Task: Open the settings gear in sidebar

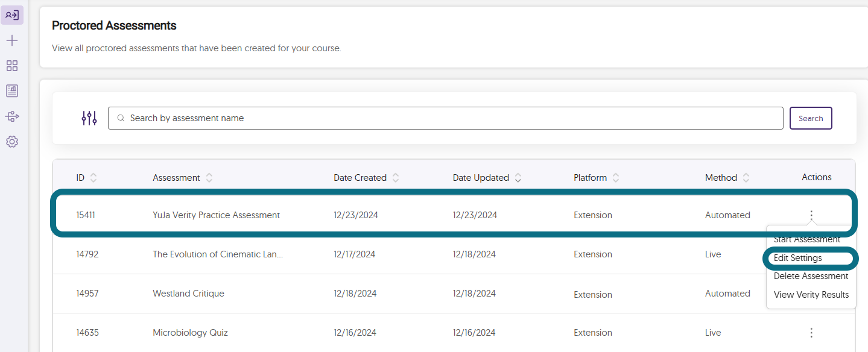Action: pos(12,142)
